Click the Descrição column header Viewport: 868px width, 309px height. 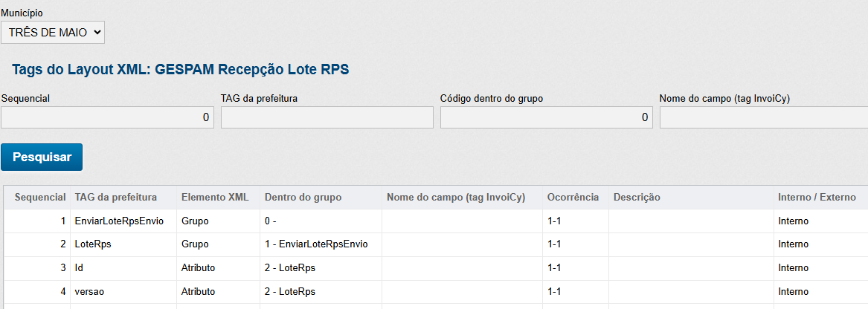click(637, 198)
